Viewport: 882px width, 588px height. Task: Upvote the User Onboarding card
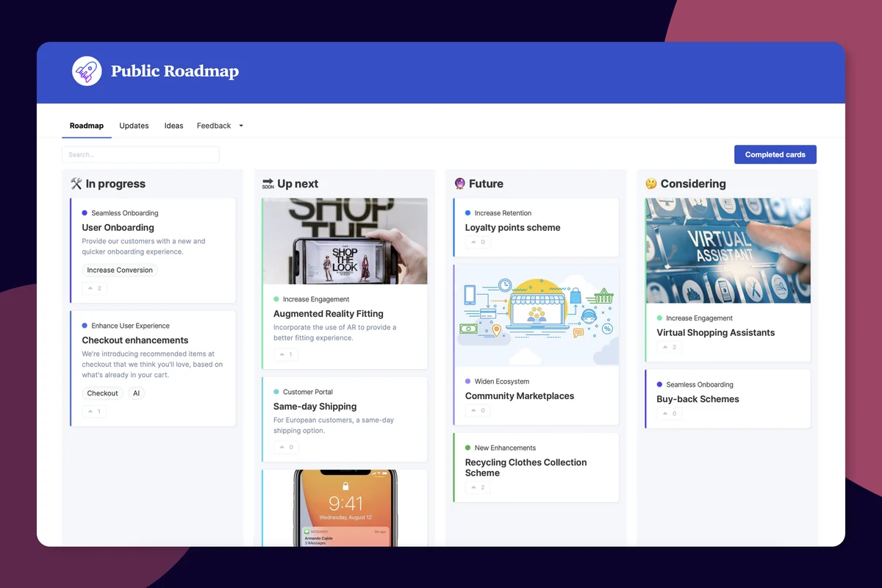coord(94,288)
